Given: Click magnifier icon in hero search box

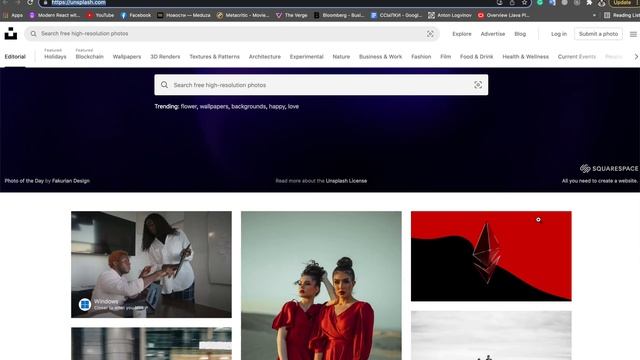Looking at the screenshot, I should 164,85.
